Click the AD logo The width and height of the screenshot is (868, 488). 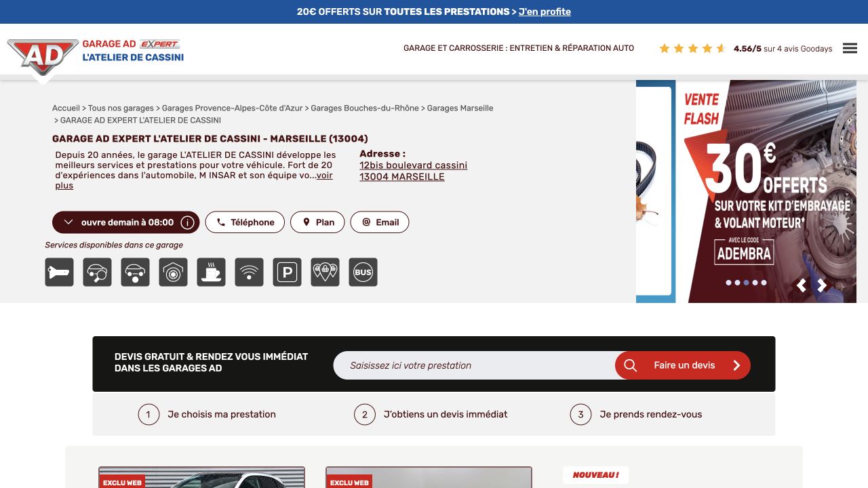43,57
